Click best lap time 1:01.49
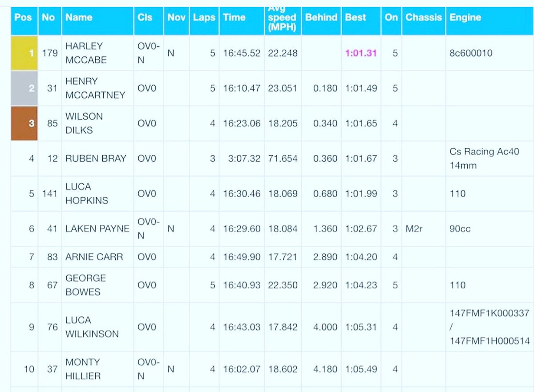 point(361,88)
